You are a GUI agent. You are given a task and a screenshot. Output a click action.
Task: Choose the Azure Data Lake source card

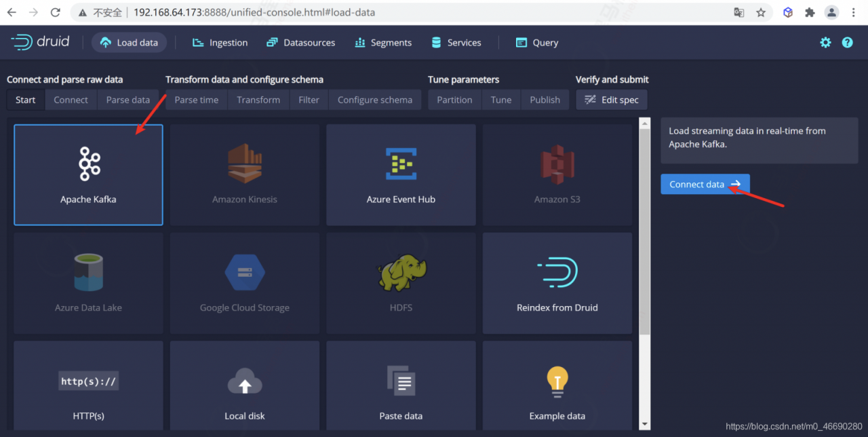pyautogui.click(x=88, y=283)
